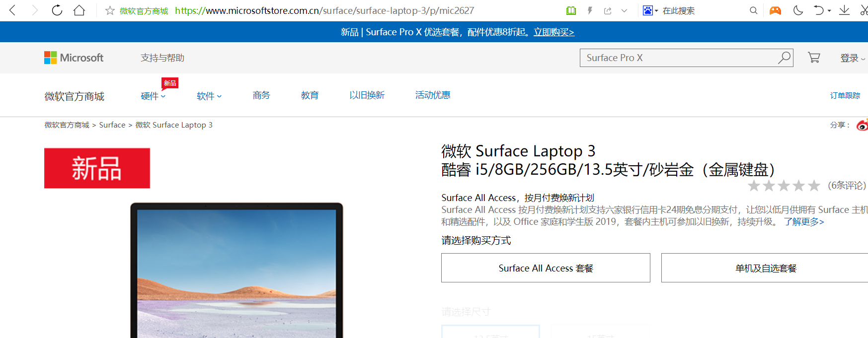Click the undo closed tab arrow icon

pos(818,10)
